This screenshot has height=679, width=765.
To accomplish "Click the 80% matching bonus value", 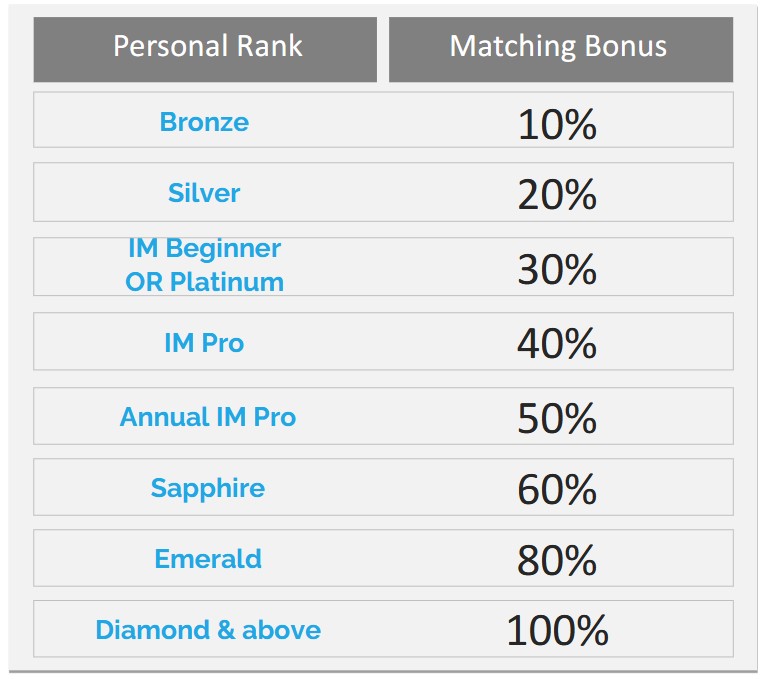I will [557, 560].
